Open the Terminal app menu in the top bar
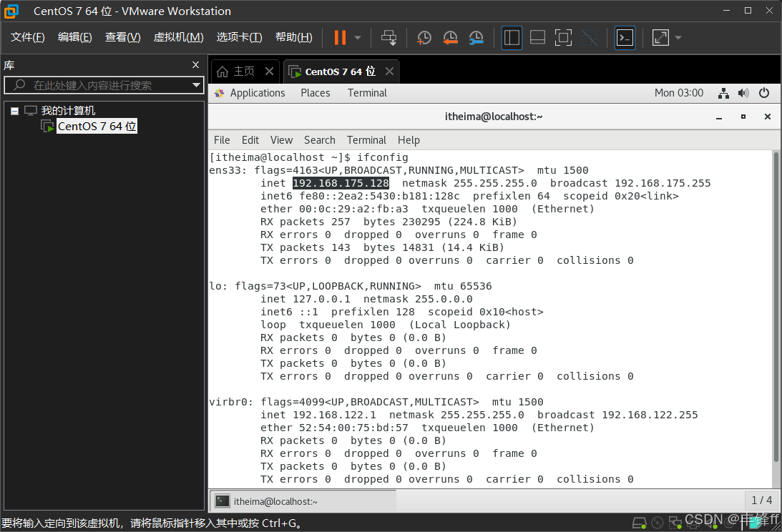This screenshot has height=532, width=782. [367, 93]
